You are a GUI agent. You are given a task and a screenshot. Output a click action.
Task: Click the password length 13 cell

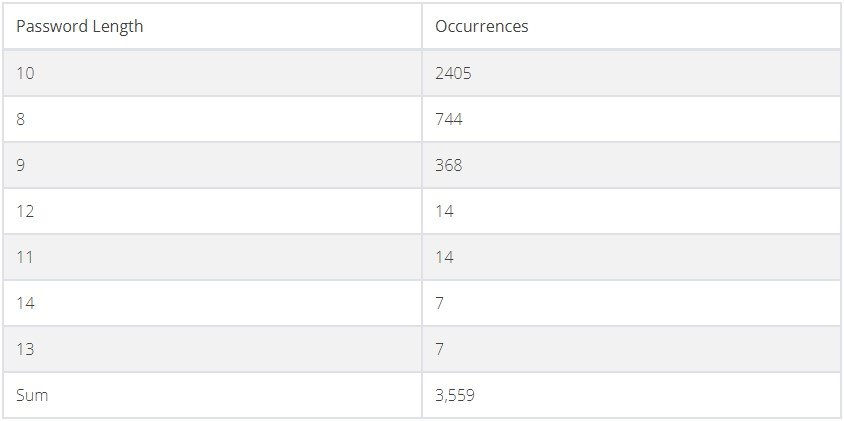point(212,349)
